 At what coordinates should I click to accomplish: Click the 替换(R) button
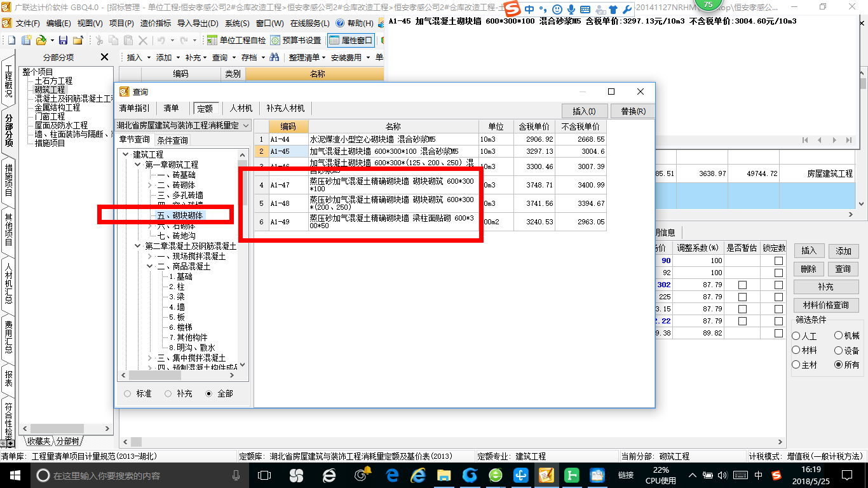[633, 111]
